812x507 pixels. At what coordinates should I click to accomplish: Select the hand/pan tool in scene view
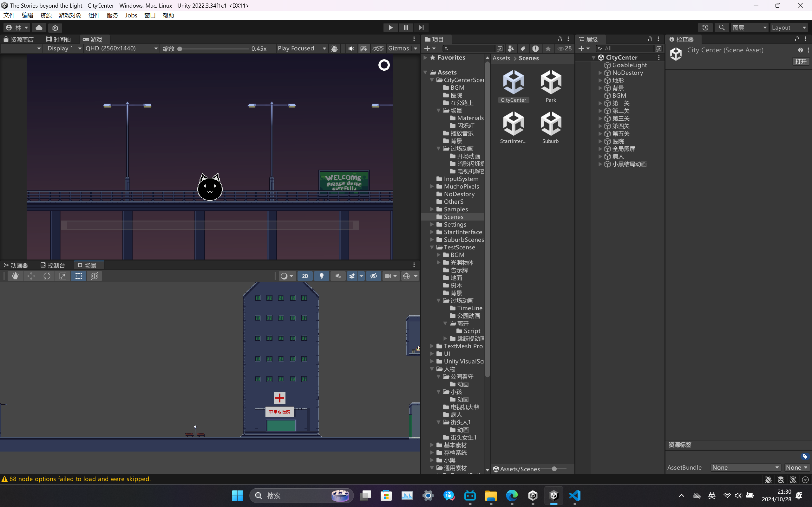tap(15, 276)
